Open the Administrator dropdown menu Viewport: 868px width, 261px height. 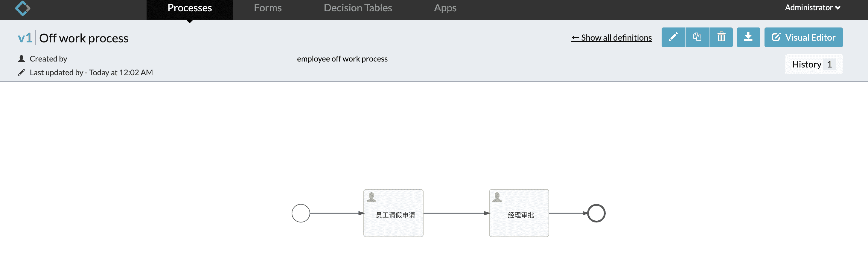tap(812, 8)
